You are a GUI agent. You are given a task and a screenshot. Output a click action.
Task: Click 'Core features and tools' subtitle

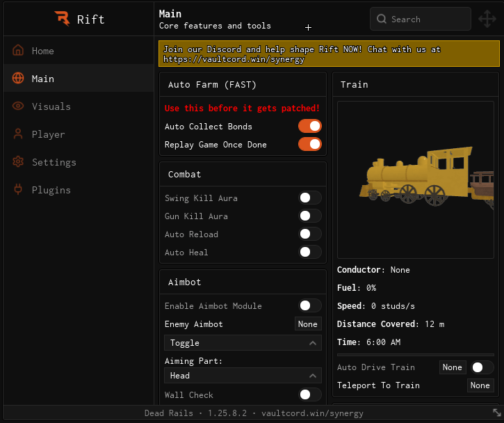point(215,26)
